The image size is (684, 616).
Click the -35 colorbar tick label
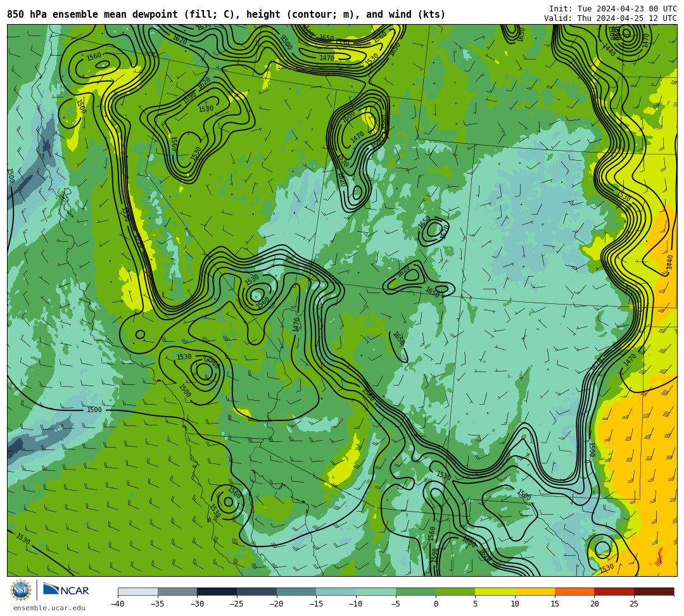(158, 604)
